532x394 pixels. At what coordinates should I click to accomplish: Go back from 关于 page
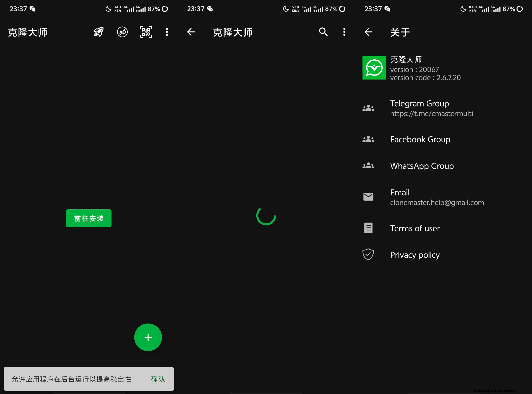pyautogui.click(x=368, y=32)
